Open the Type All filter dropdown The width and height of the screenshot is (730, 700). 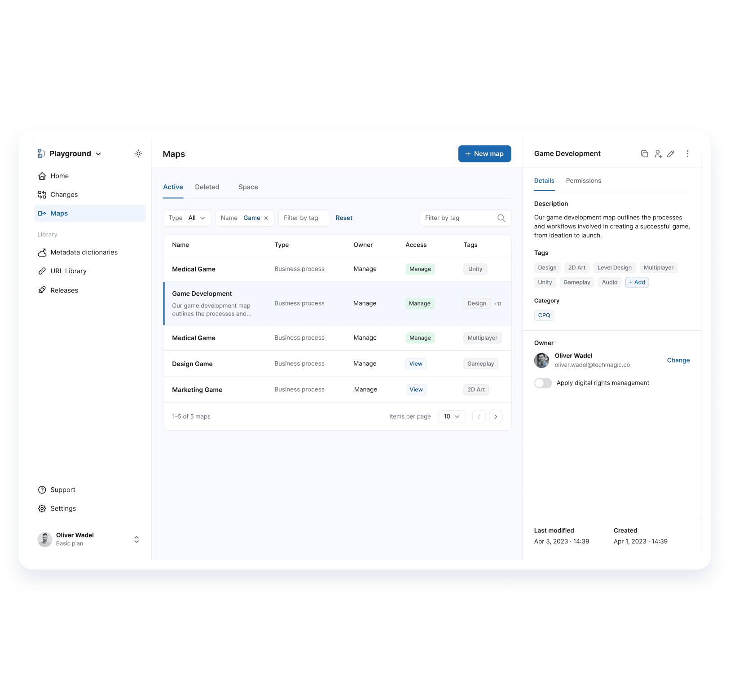tap(187, 218)
